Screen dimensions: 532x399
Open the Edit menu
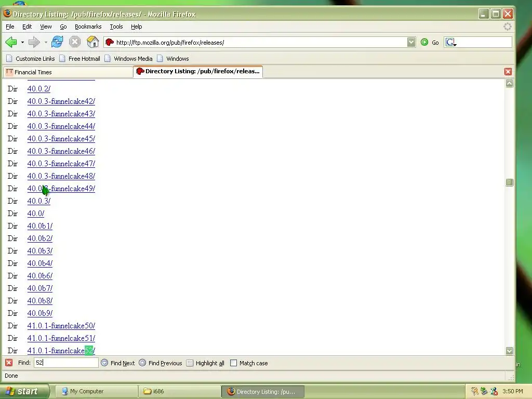27,26
